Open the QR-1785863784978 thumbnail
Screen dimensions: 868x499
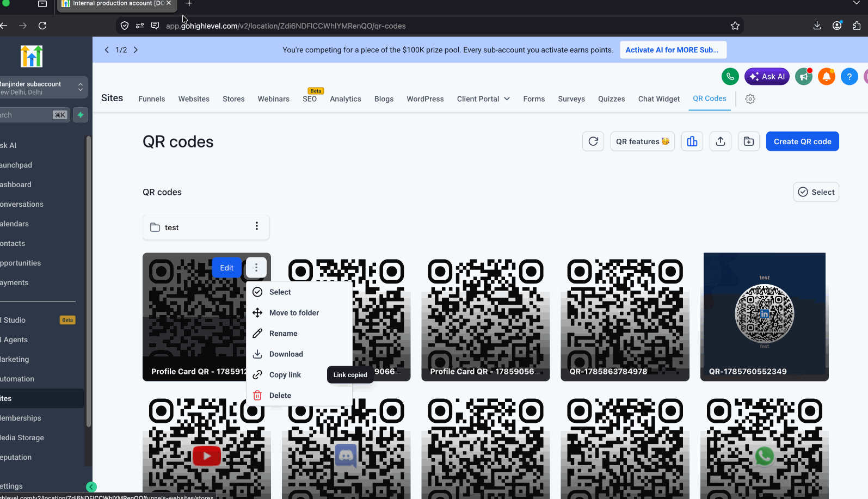click(625, 317)
